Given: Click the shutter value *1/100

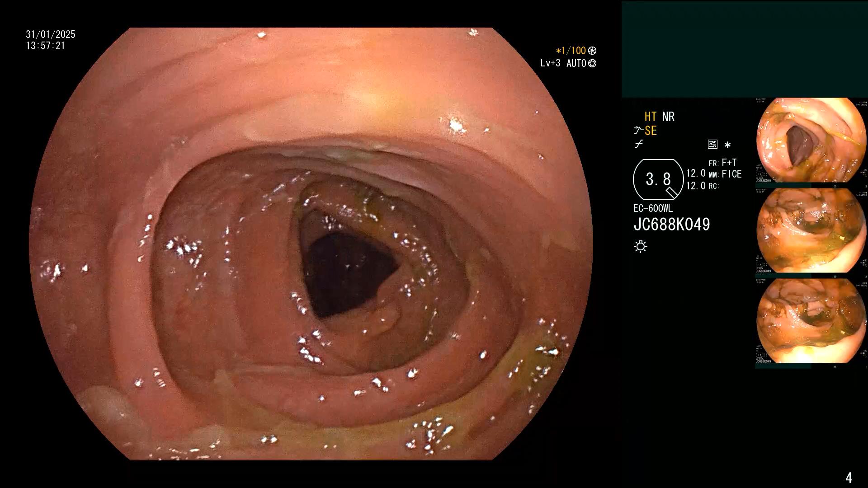Looking at the screenshot, I should click(571, 51).
